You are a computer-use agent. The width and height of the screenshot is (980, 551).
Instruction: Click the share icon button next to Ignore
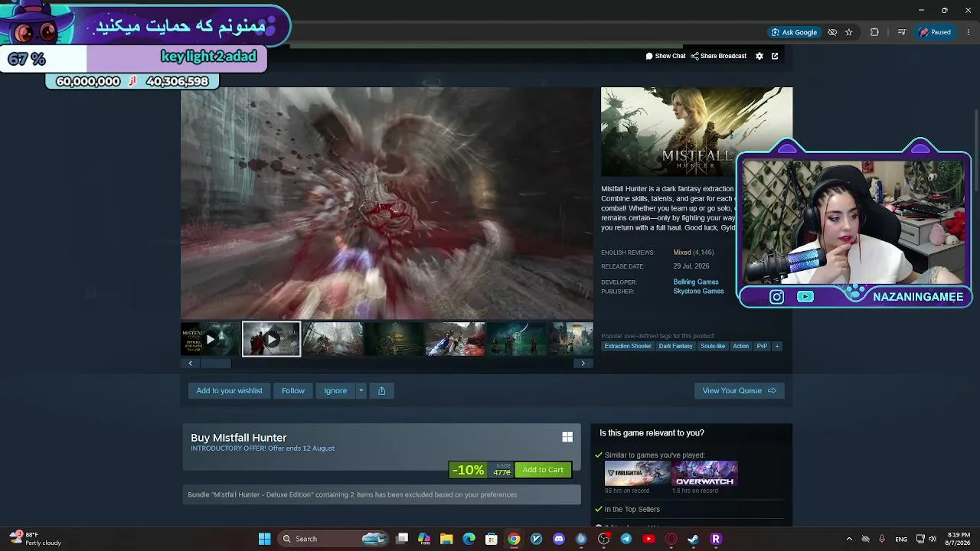click(x=382, y=391)
